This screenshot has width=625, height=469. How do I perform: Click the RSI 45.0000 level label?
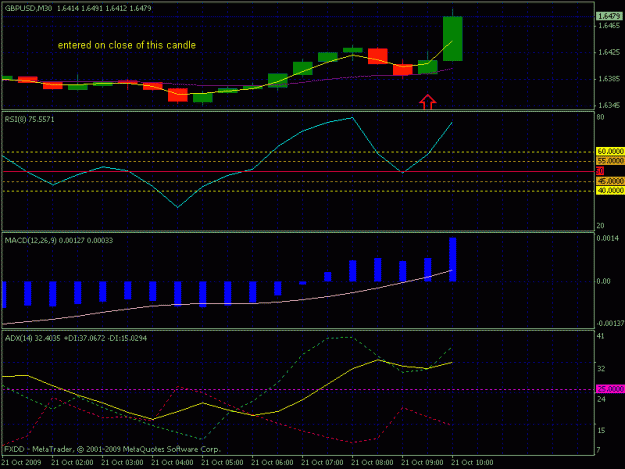610,181
